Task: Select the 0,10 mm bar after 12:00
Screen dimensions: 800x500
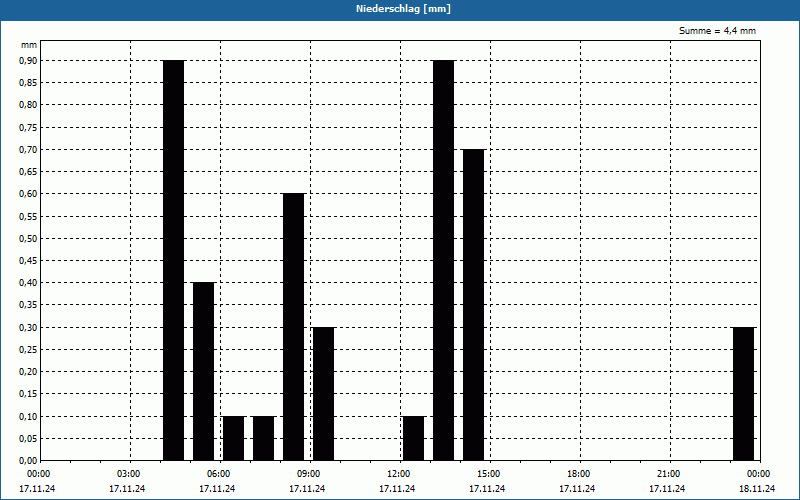Action: [x=414, y=438]
